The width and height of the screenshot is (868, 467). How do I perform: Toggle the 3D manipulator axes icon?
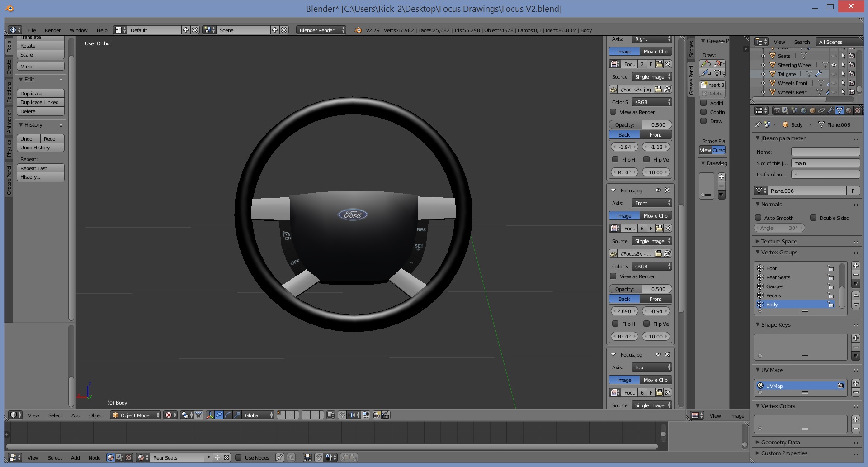click(x=210, y=415)
